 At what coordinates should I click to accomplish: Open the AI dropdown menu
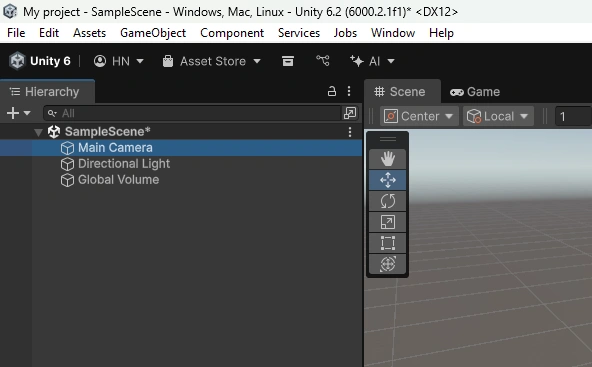tap(372, 61)
